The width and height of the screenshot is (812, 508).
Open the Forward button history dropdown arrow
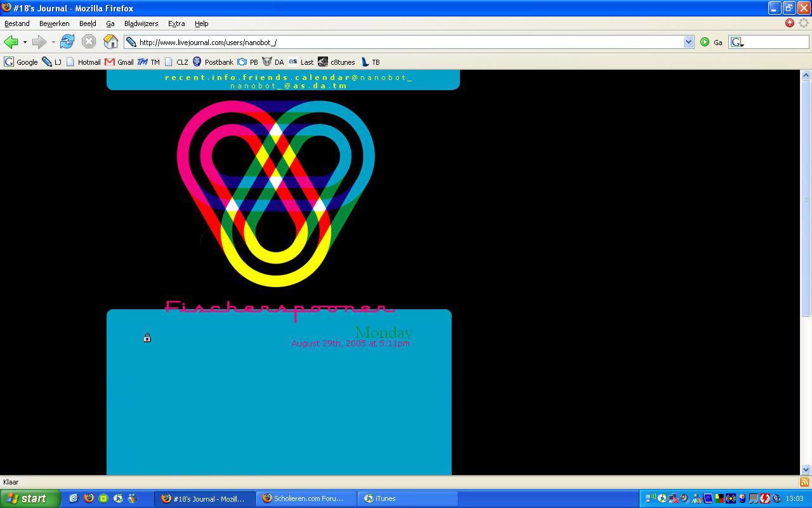(x=53, y=43)
